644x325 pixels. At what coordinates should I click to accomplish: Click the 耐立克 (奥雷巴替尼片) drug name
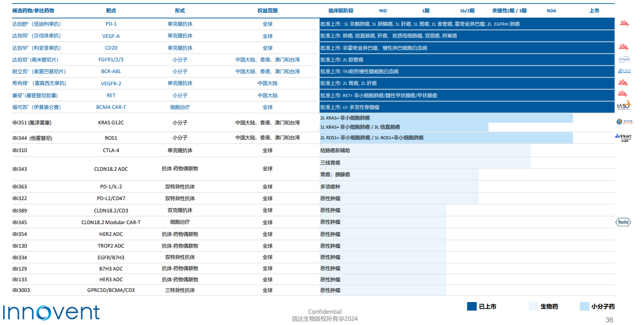39,72
